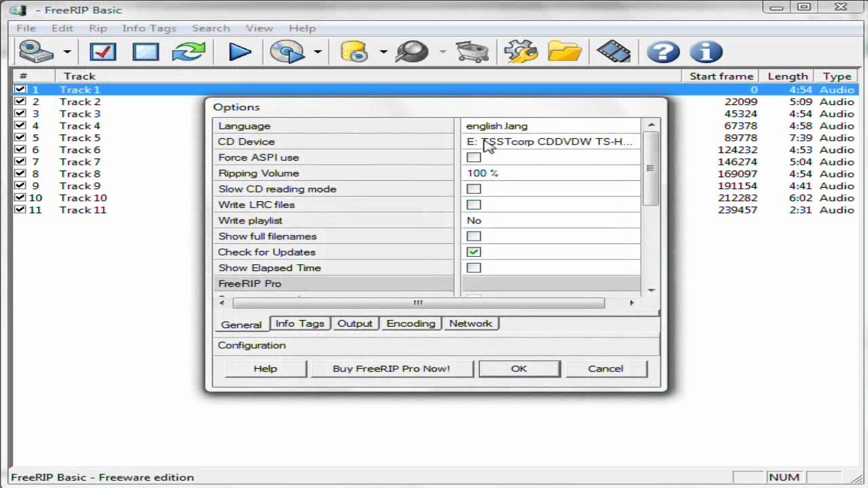This screenshot has height=488, width=868.
Task: Open the Rip menu
Action: pos(98,28)
